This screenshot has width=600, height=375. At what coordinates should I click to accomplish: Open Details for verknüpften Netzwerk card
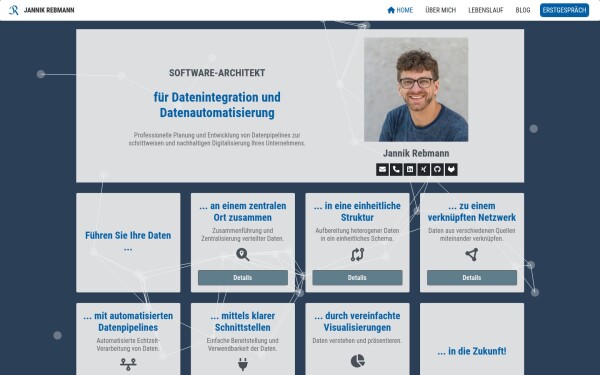[x=472, y=278]
